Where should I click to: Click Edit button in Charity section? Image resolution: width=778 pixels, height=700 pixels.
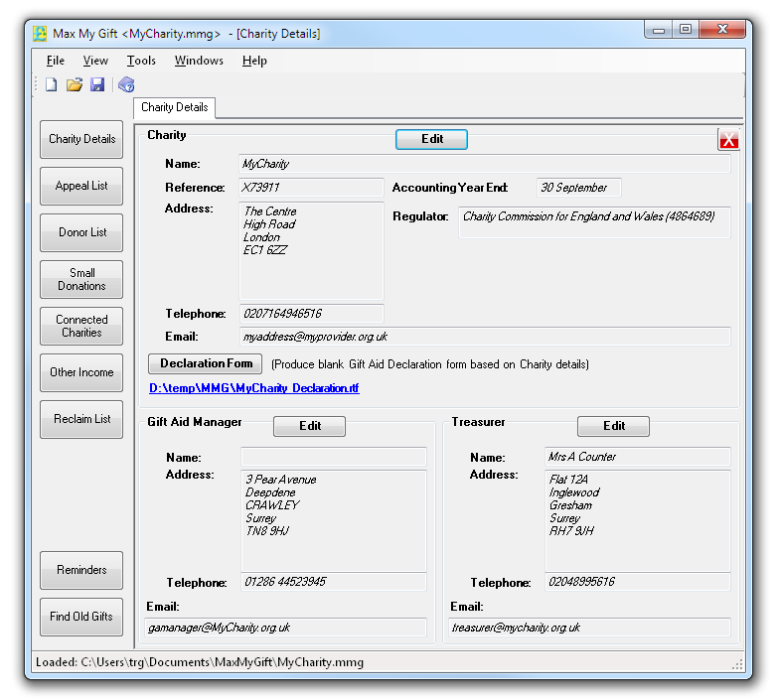431,139
